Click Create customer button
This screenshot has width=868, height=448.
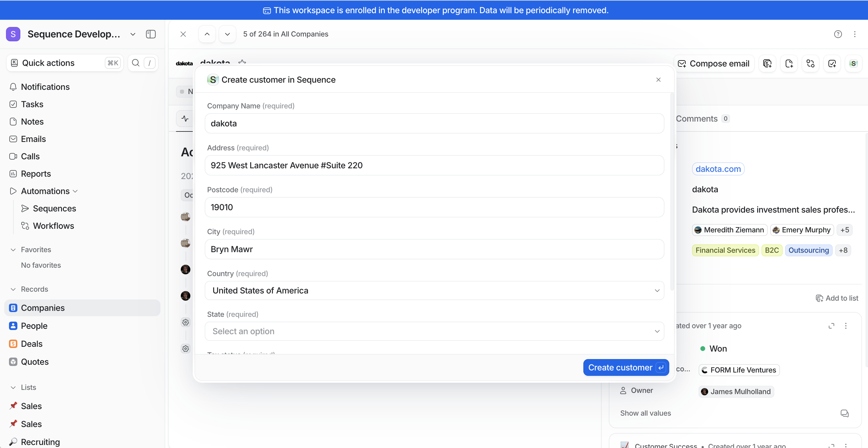tap(626, 367)
